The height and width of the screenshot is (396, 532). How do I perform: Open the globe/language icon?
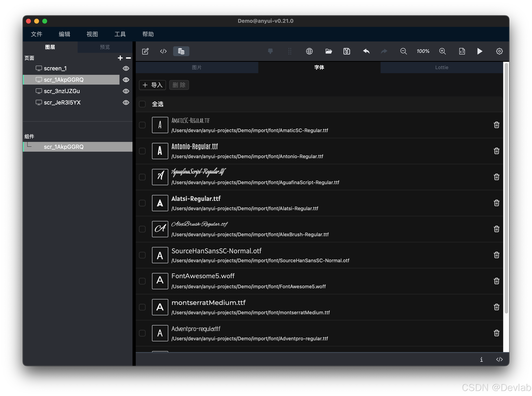[x=309, y=51]
